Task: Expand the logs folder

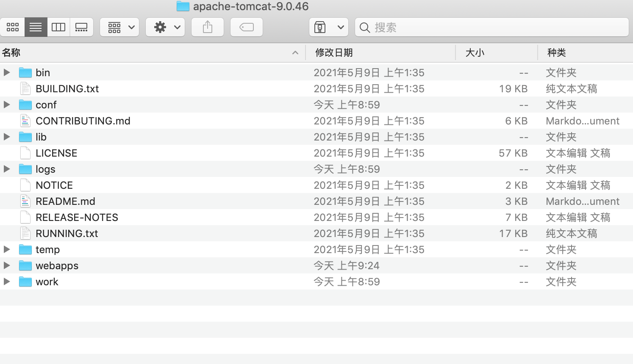Action: click(x=6, y=169)
